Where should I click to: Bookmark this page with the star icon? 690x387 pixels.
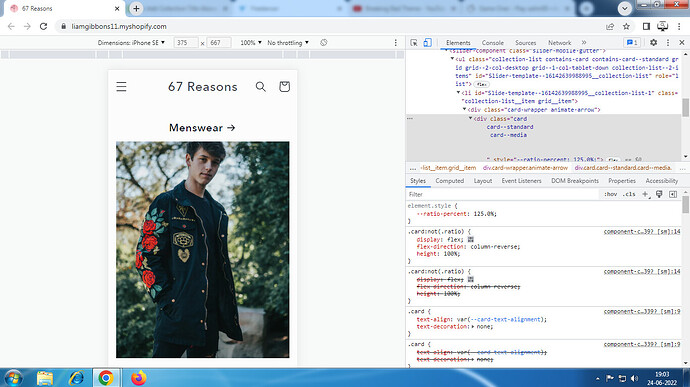coord(626,26)
